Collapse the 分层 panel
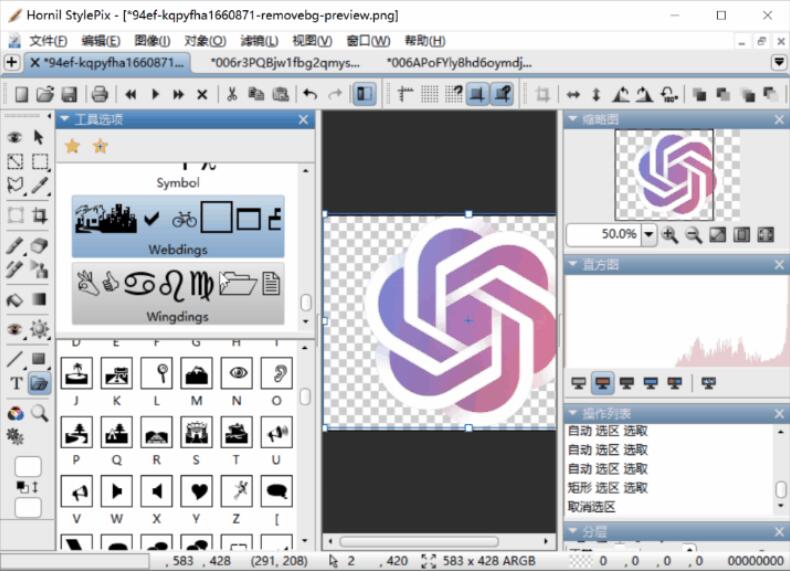 [x=572, y=531]
